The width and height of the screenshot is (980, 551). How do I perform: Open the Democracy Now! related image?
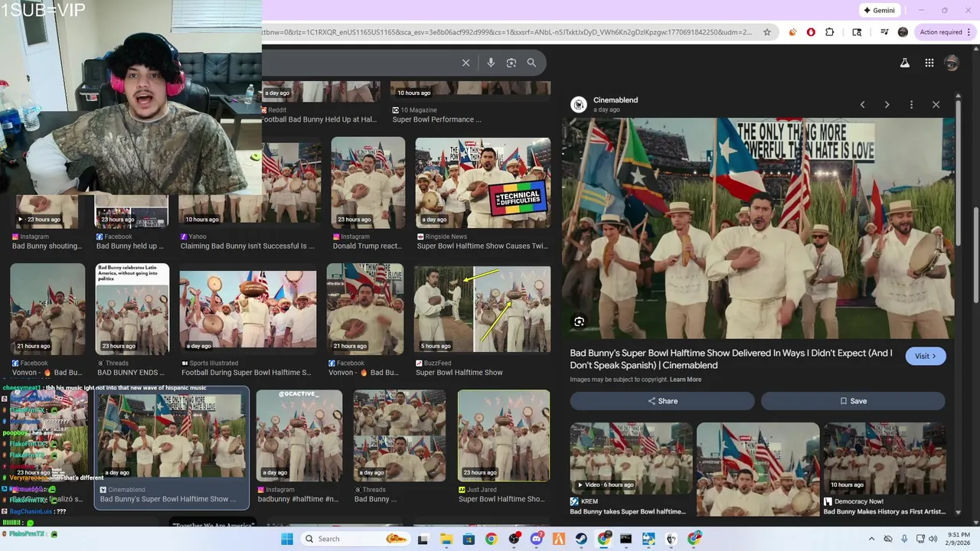(x=884, y=458)
